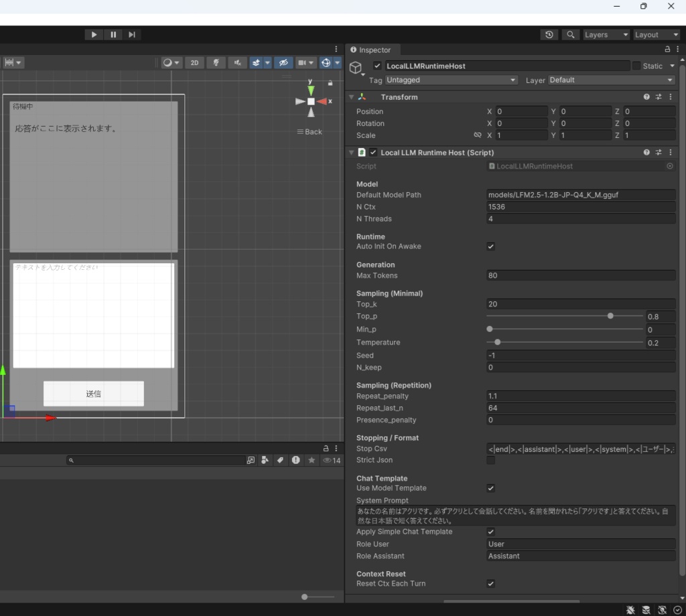Open the Layer Default dropdown
Image resolution: width=686 pixels, height=616 pixels.
point(611,80)
